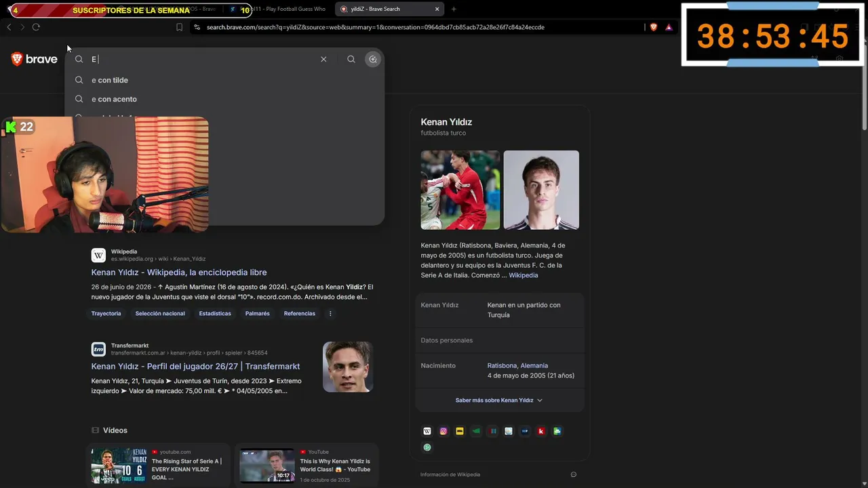This screenshot has height=488, width=868.
Task: Open the Transfermarkt player headshot thumbnail
Action: (348, 367)
